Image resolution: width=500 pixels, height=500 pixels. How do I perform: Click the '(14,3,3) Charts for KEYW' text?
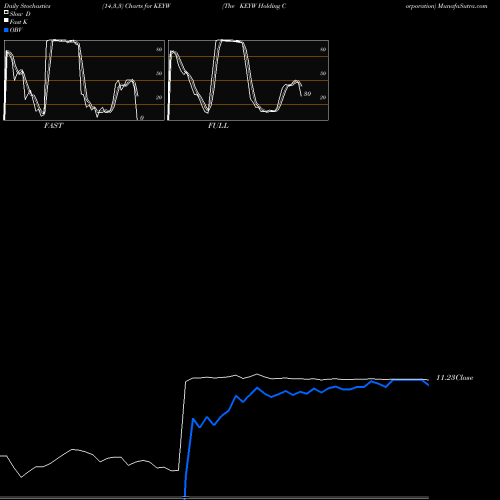point(136,6)
